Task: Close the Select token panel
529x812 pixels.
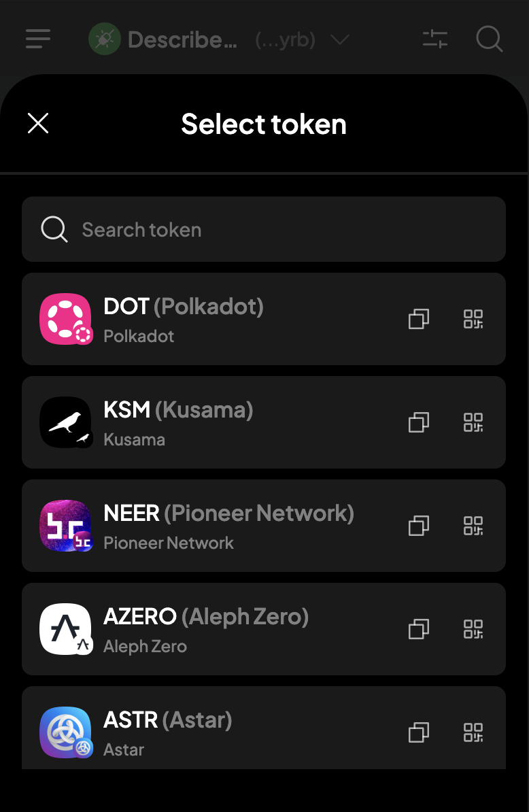Action: (x=38, y=123)
